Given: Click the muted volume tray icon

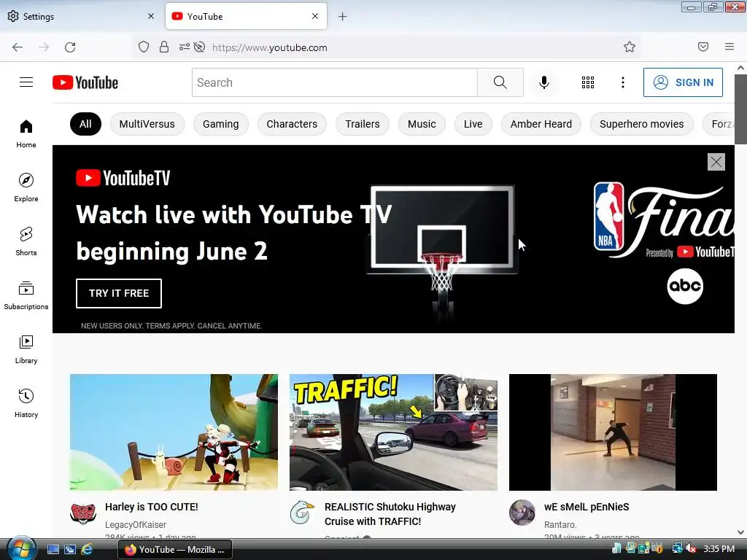Looking at the screenshot, I should pyautogui.click(x=691, y=548).
